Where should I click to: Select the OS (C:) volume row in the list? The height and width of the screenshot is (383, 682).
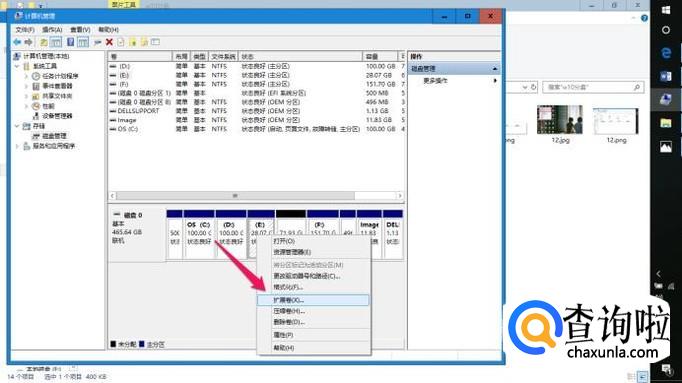click(x=257, y=129)
